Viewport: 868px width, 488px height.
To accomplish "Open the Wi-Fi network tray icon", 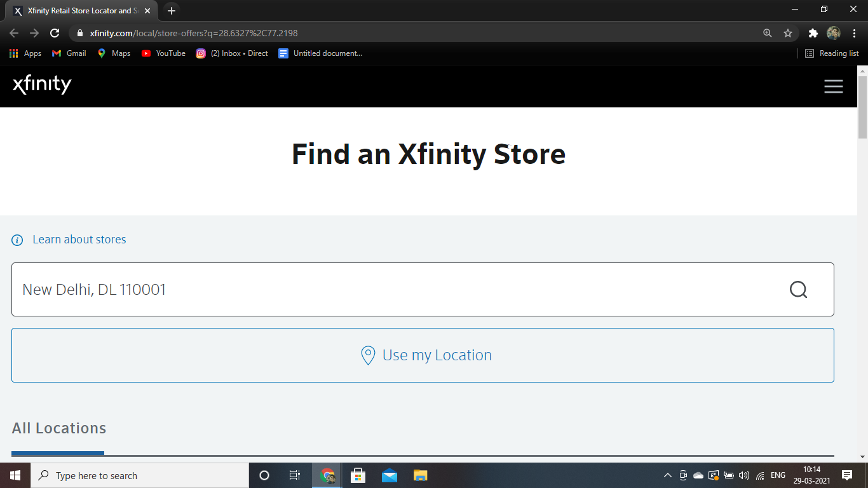I will 760,475.
